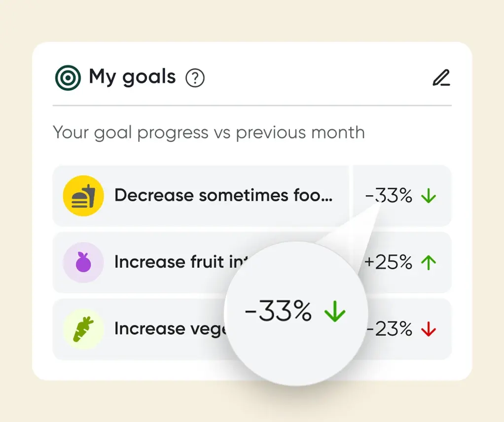The height and width of the screenshot is (422, 504).
Task: Click the My goals heading
Action: click(132, 77)
